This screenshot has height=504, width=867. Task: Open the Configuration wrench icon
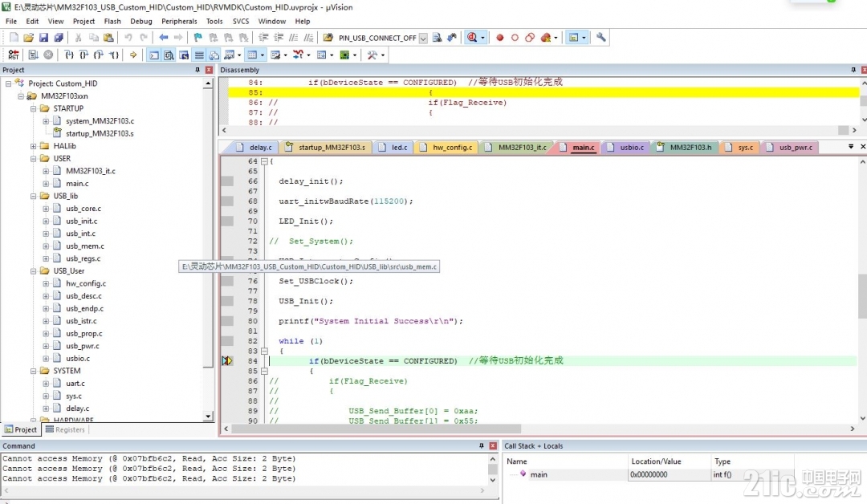point(601,38)
